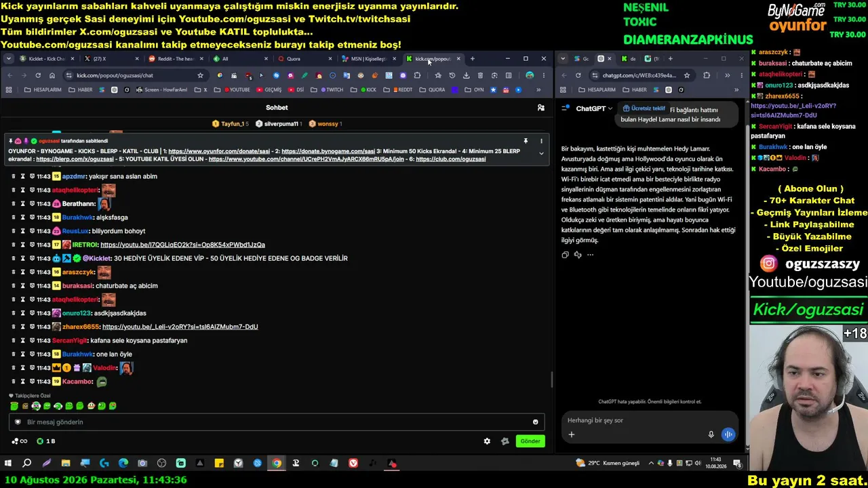This screenshot has height=488, width=868.
Task: Open zharex6655's youtu.be link in chat
Action: [x=180, y=327]
